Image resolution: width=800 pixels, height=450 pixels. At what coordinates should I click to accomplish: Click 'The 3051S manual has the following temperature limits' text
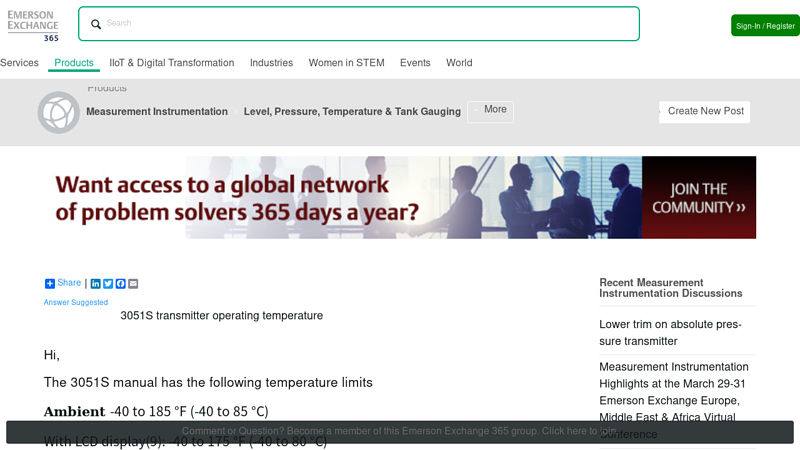(208, 383)
